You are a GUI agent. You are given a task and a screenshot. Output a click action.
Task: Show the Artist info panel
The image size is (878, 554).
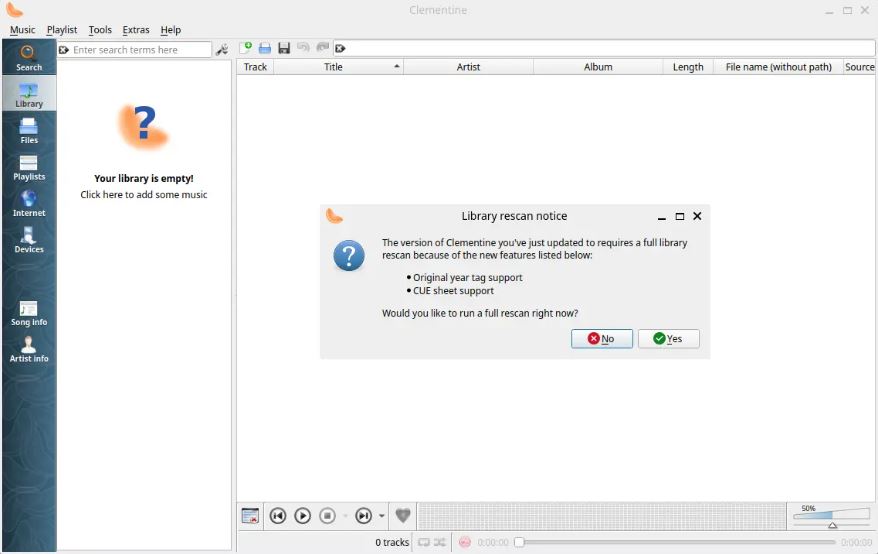pyautogui.click(x=29, y=350)
